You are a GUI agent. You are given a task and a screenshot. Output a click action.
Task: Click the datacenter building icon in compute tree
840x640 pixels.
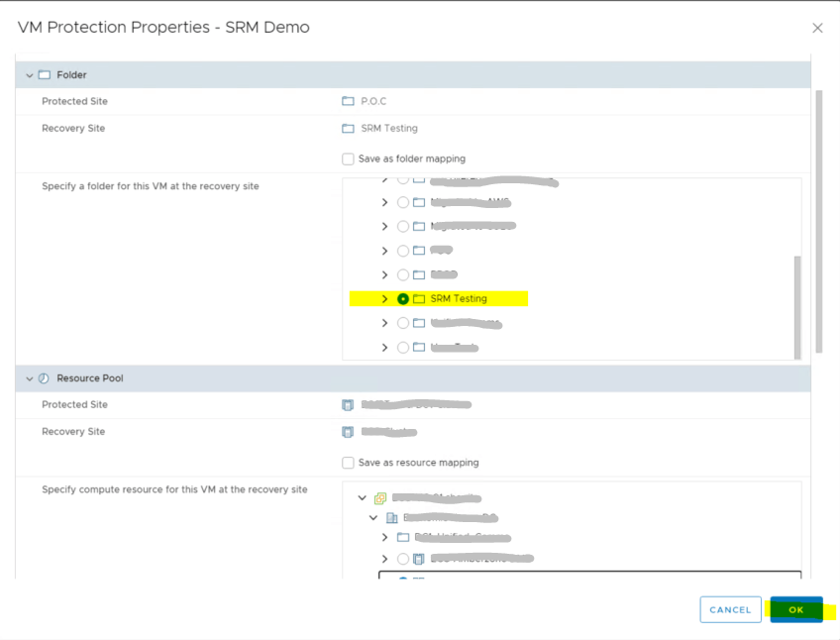coord(391,517)
